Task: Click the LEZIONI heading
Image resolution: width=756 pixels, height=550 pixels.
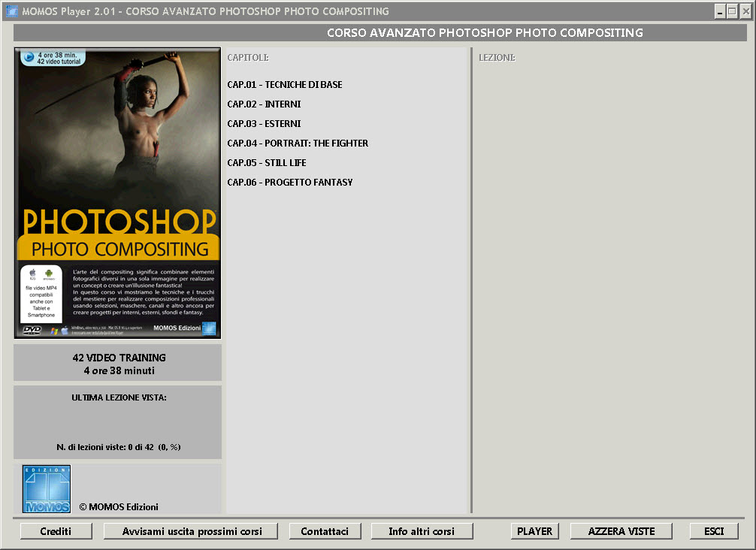Action: coord(497,58)
